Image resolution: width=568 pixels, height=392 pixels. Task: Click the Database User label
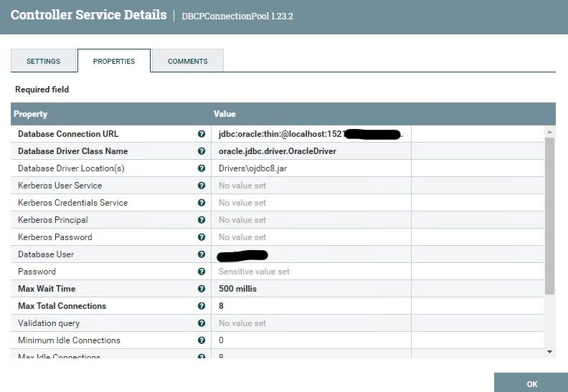[x=46, y=254]
